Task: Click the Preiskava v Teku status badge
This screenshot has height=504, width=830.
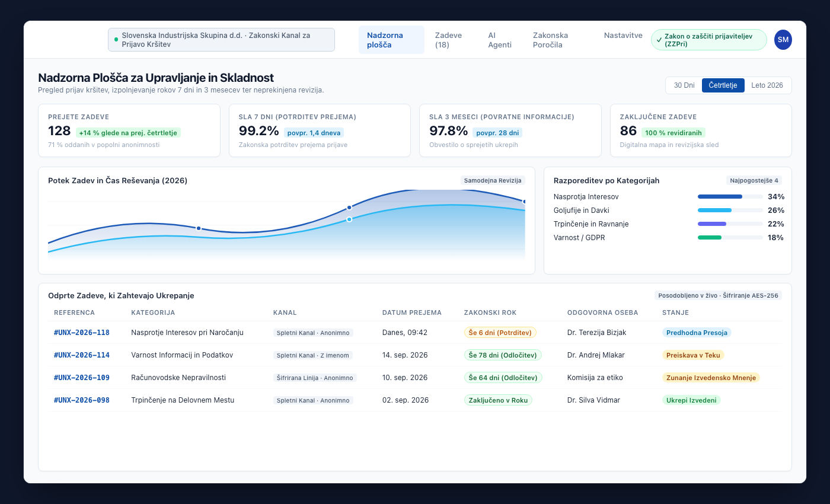Action: coord(693,355)
